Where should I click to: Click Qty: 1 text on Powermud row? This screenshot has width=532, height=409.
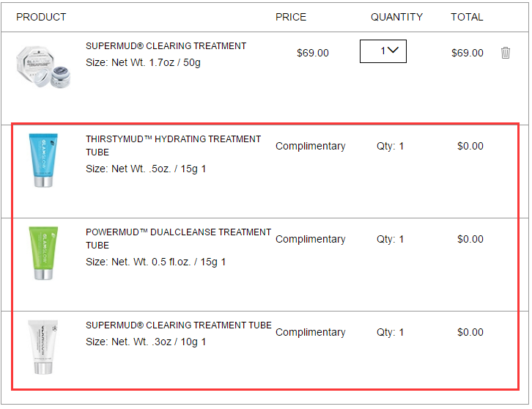point(390,239)
